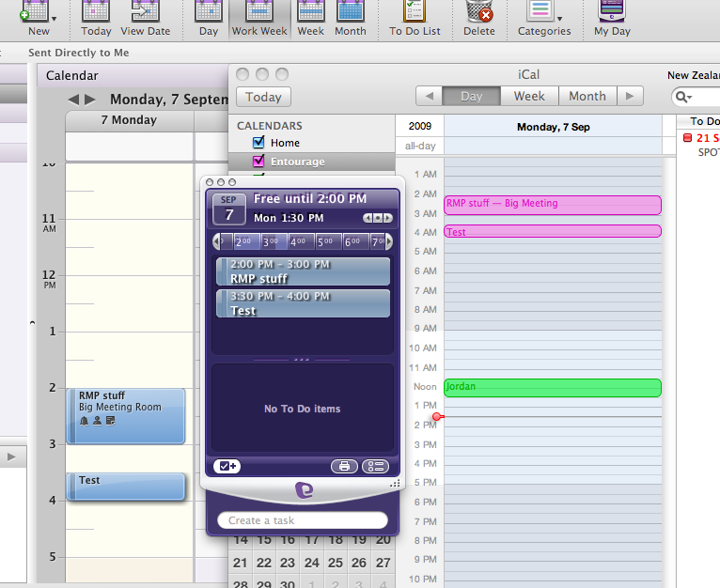Go to previous day in Entourage calendar
Image resolution: width=720 pixels, height=588 pixels.
[73, 100]
